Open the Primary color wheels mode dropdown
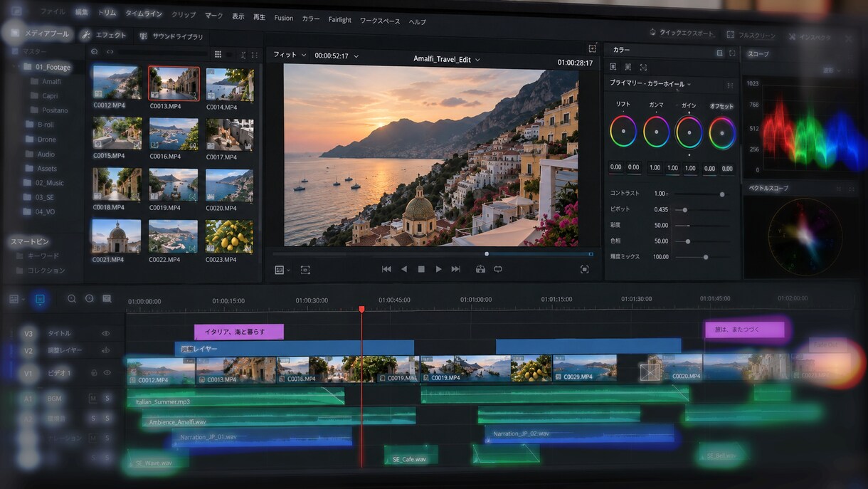The image size is (868, 489). (650, 83)
